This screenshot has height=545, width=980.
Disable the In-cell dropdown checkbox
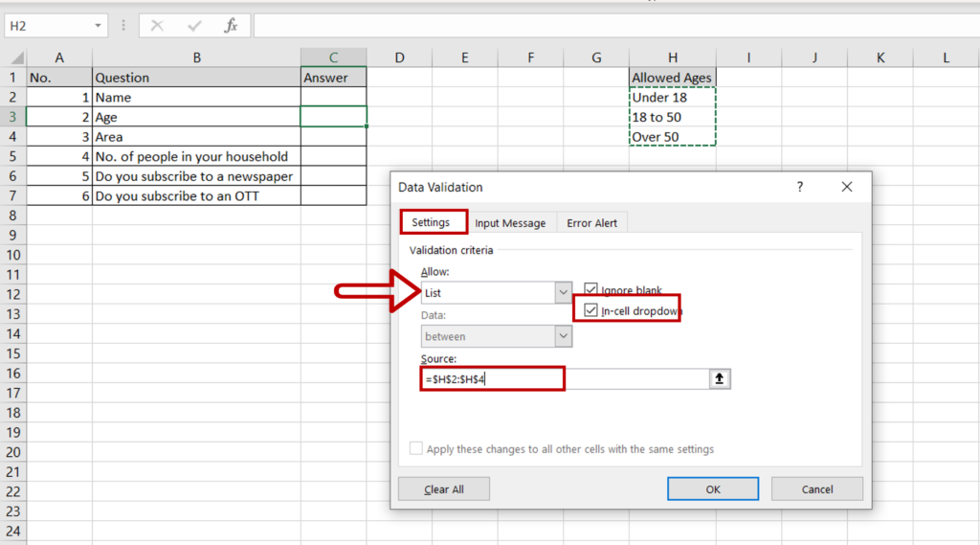point(591,310)
